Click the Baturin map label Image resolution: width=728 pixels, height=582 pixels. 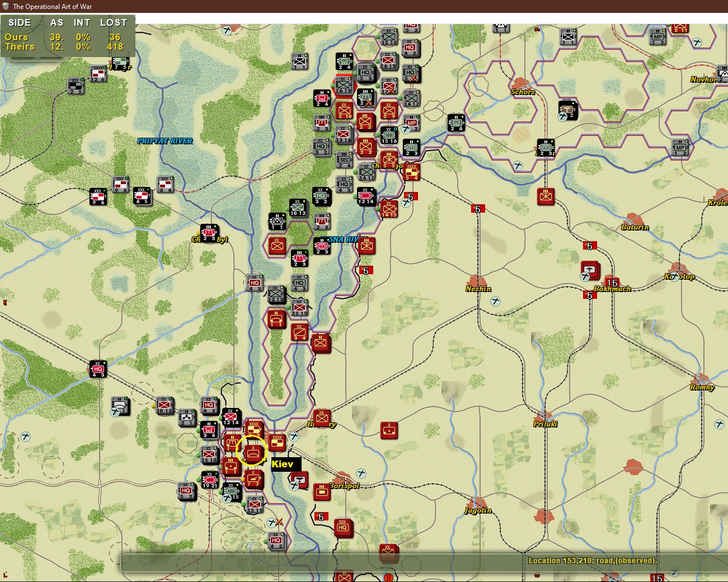click(x=635, y=227)
